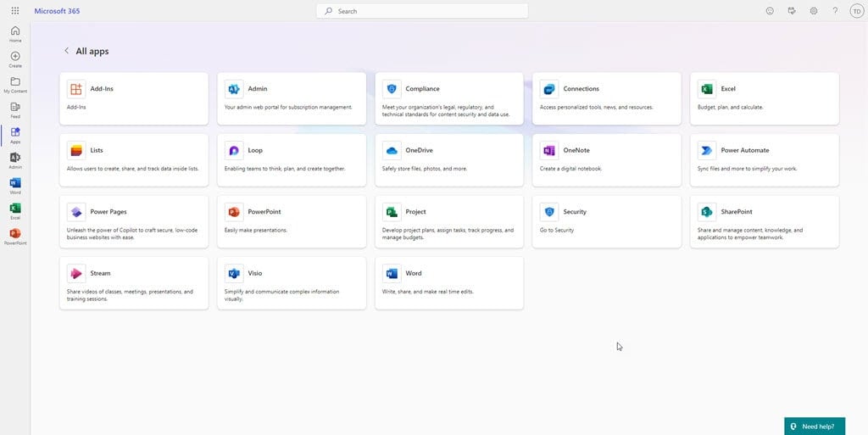
Task: Click the Stream app icon
Action: tap(76, 273)
